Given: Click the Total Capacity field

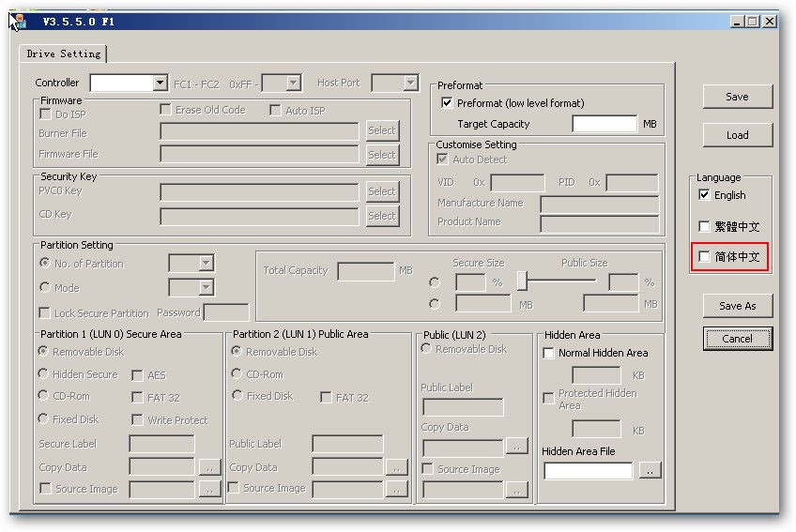Looking at the screenshot, I should pos(365,271).
